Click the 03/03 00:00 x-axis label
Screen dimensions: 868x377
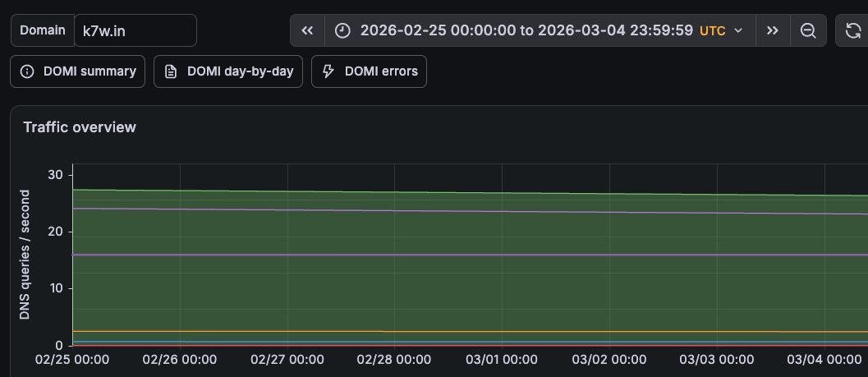(x=717, y=359)
